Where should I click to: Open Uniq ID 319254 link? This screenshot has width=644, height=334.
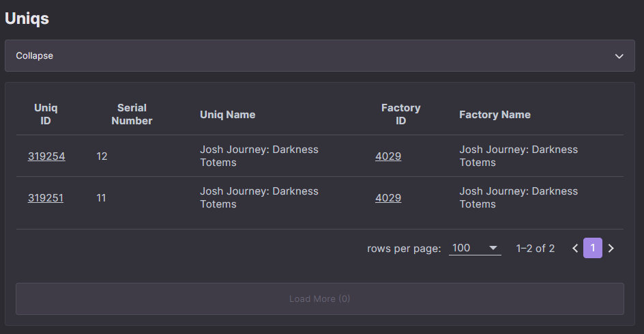[x=46, y=156]
